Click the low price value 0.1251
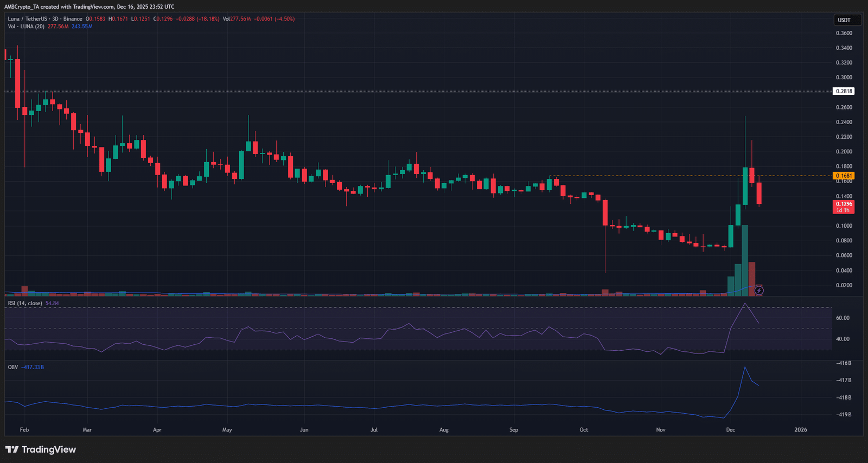Image resolution: width=868 pixels, height=463 pixels. (x=142, y=19)
